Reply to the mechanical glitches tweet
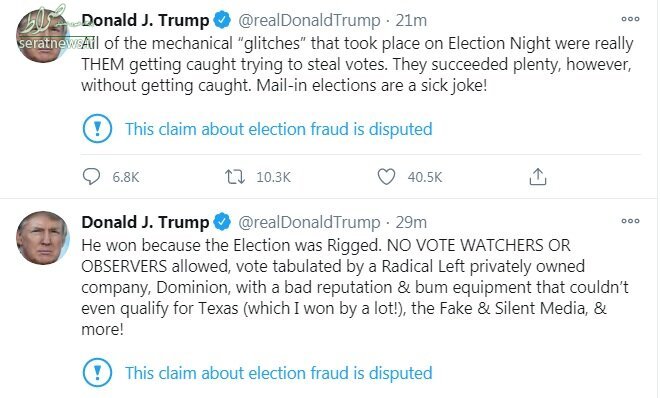Image resolution: width=660 pixels, height=398 pixels. coord(91,177)
